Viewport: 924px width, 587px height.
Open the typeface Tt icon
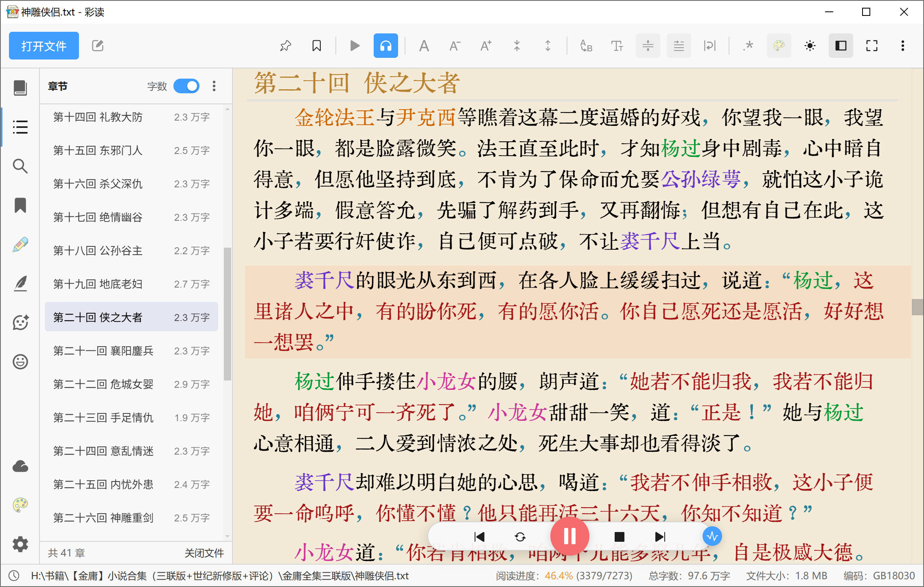click(617, 46)
